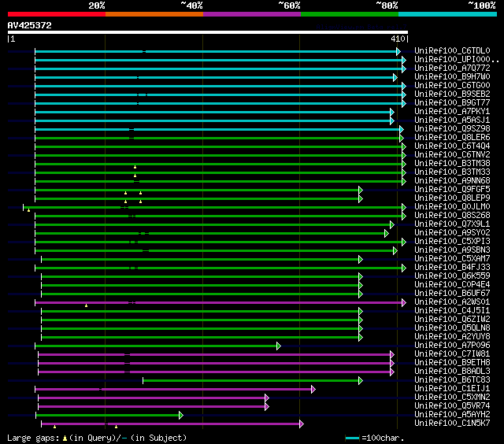Open the UniRef100_A7Q772 hit label
The height and width of the screenshot is (444, 504).
[x=452, y=68]
